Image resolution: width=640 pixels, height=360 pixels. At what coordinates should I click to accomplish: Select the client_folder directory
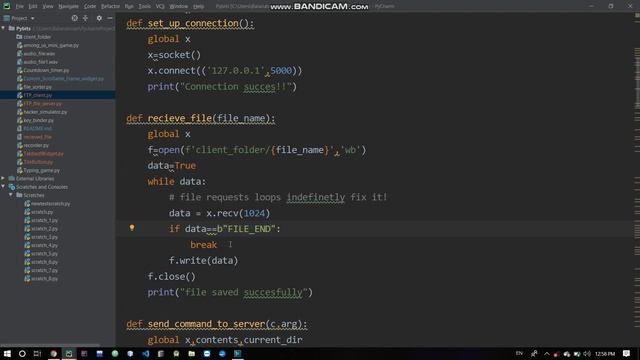[37, 37]
